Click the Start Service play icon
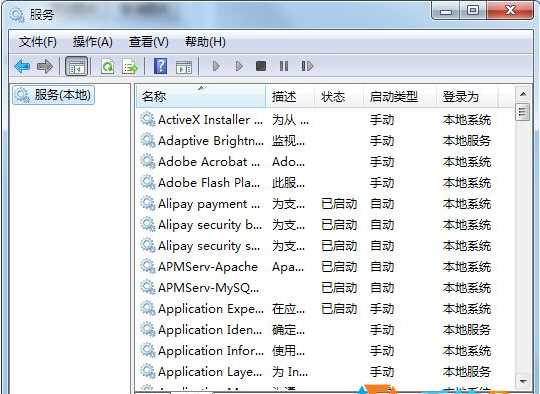The width and height of the screenshot is (540, 394). 216,66
